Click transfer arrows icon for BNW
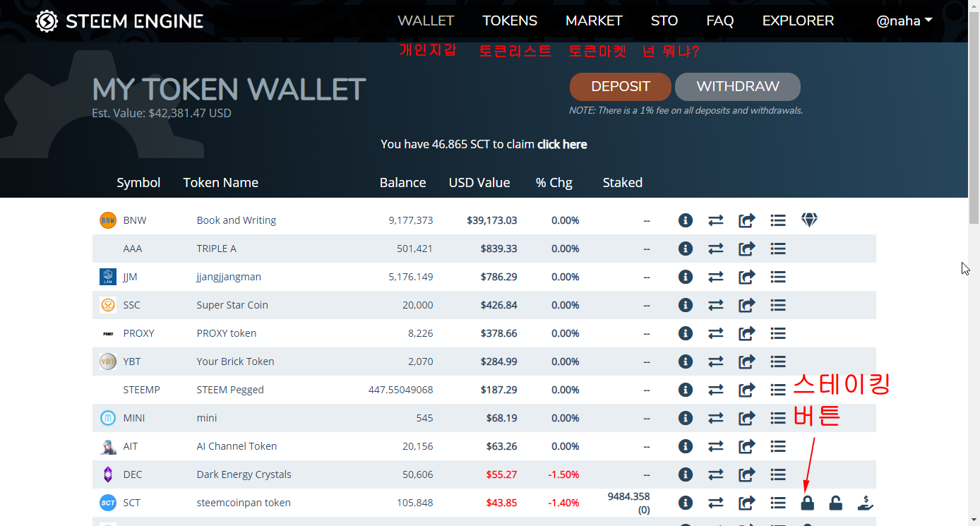The height and width of the screenshot is (526, 980). [x=716, y=220]
